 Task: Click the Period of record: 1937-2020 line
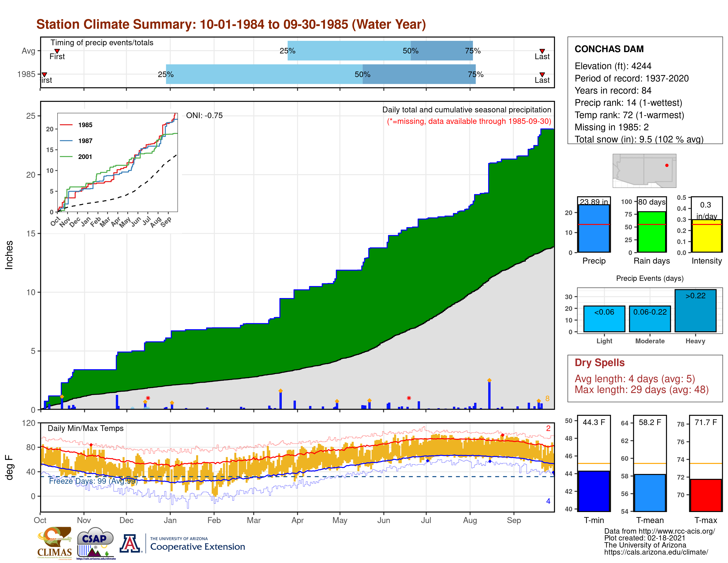[632, 78]
